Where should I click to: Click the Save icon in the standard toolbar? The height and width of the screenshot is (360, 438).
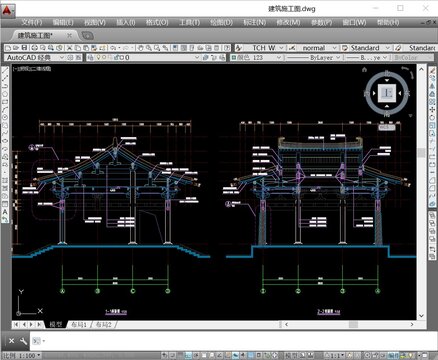pyautogui.click(x=24, y=48)
